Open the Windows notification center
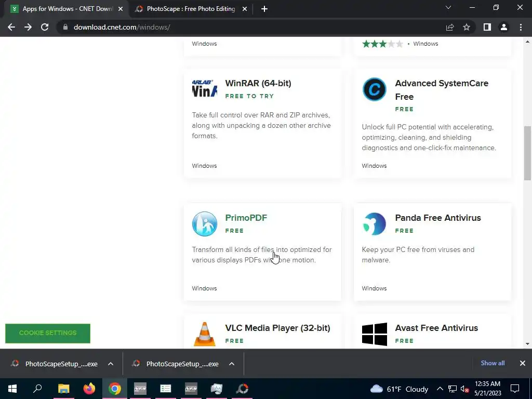Image resolution: width=532 pixels, height=399 pixels. point(515,389)
